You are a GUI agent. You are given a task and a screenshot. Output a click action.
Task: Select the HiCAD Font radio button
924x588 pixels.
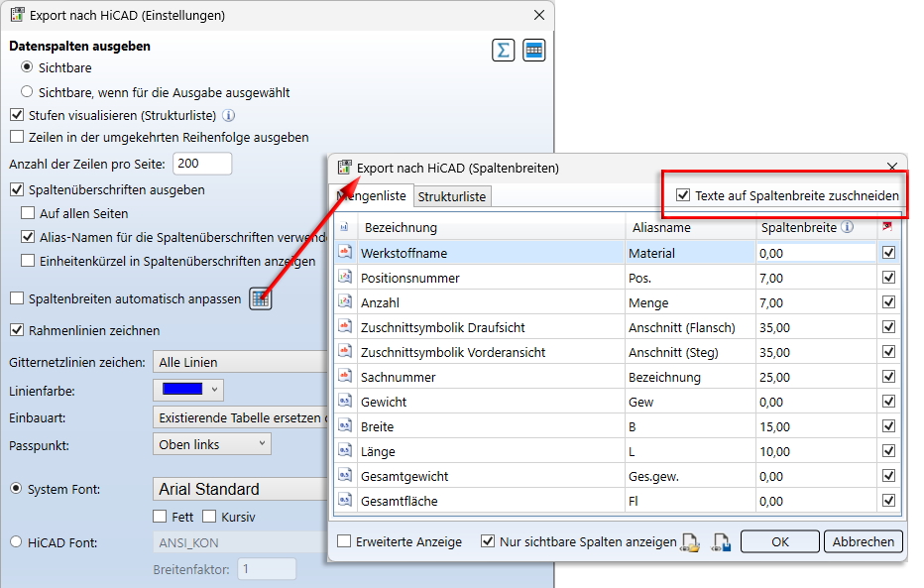click(16, 542)
